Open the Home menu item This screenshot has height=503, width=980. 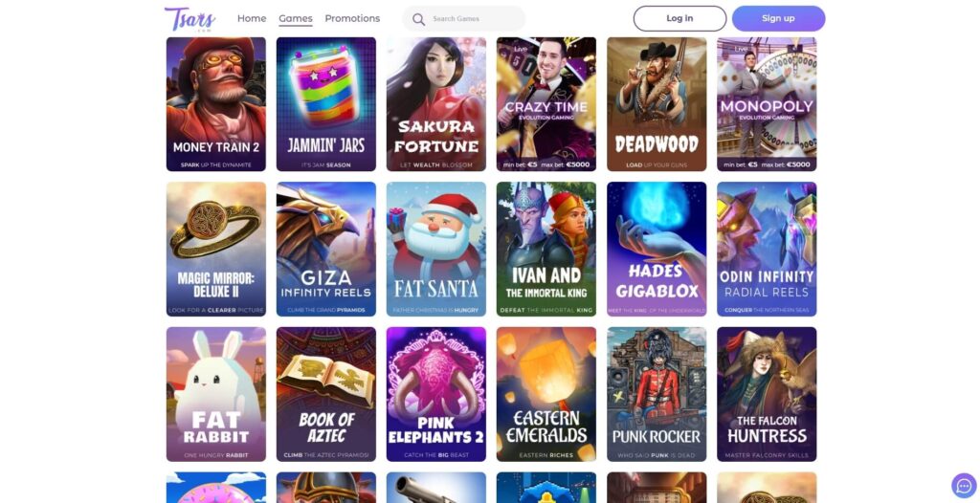point(252,19)
